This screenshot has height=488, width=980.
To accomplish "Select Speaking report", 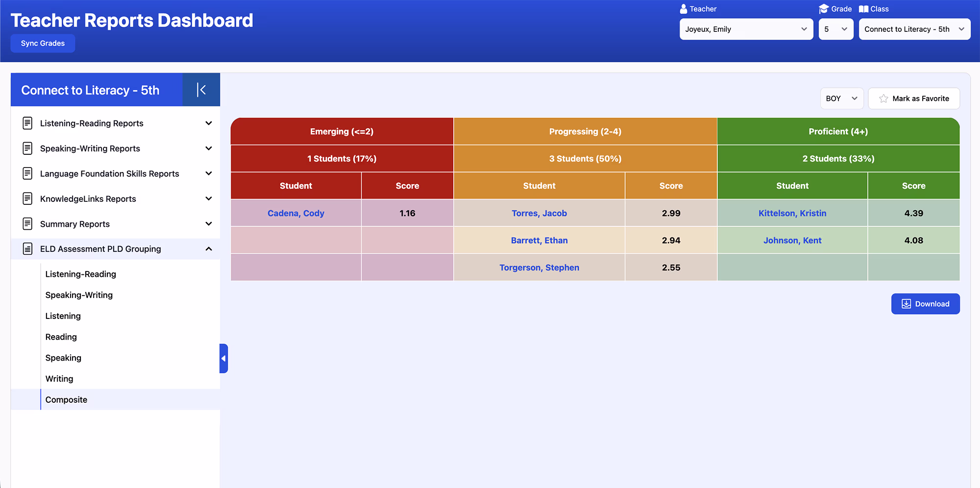I will tap(63, 358).
